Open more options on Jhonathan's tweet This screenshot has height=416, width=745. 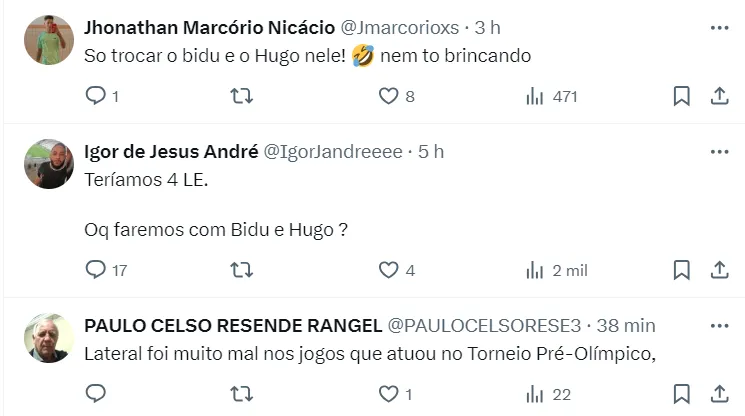(x=719, y=28)
